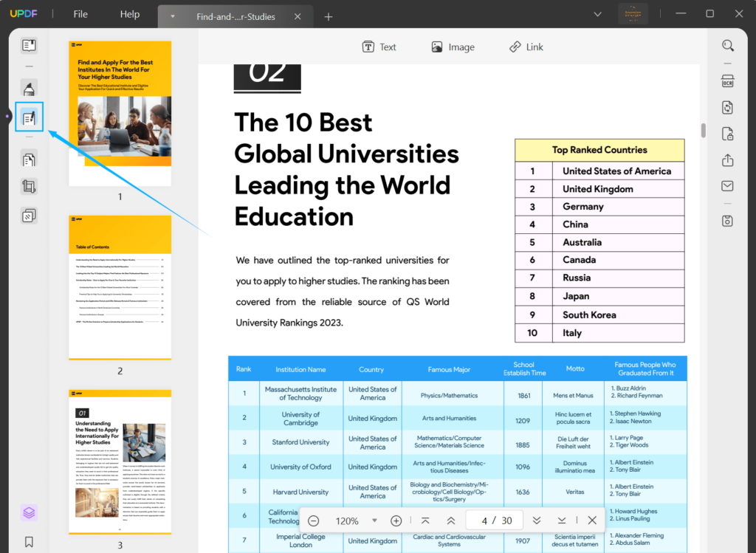Open the tab list dropdown arrow
The width and height of the screenshot is (756, 553).
(x=173, y=16)
